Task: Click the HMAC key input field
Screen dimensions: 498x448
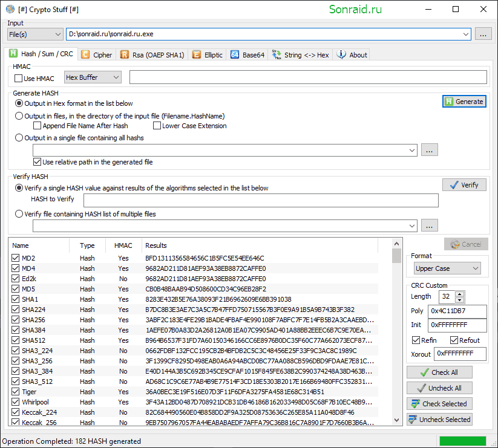Action: coord(308,77)
